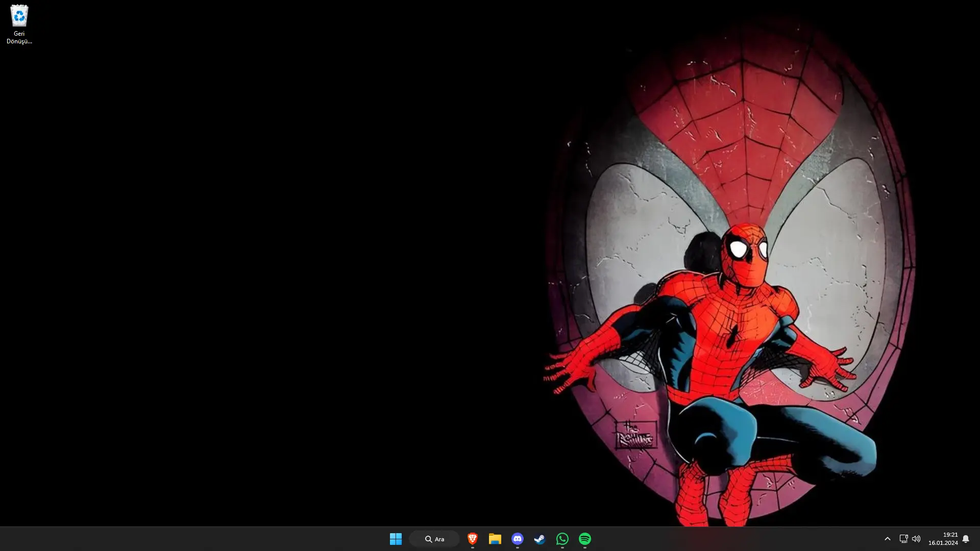Open the Recycle Bin desktop icon
This screenshot has height=551, width=980.
pyautogui.click(x=19, y=24)
